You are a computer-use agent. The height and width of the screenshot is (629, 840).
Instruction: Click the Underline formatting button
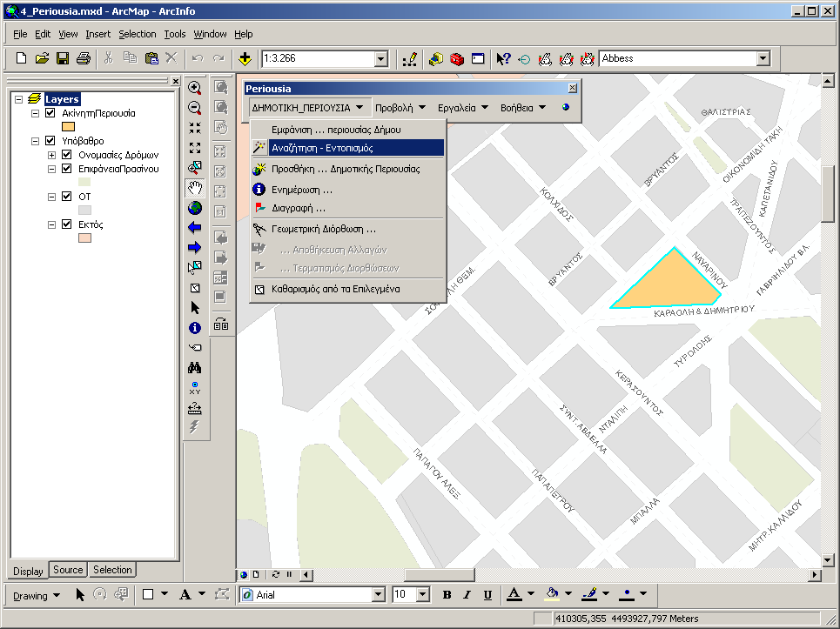pyautogui.click(x=487, y=594)
